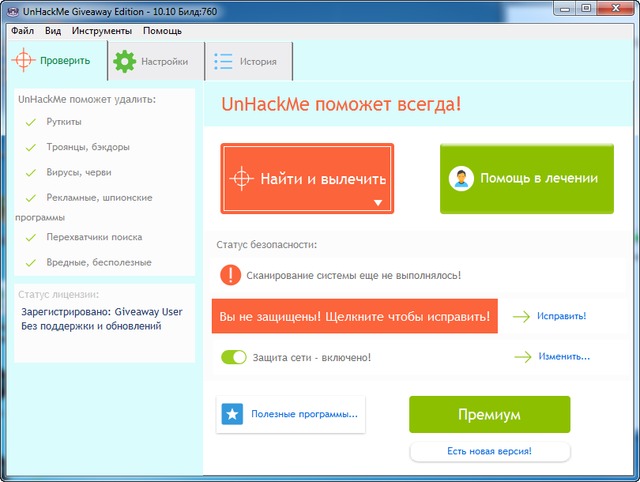
Task: Click the green arrow next to Исправить
Action: pyautogui.click(x=520, y=316)
